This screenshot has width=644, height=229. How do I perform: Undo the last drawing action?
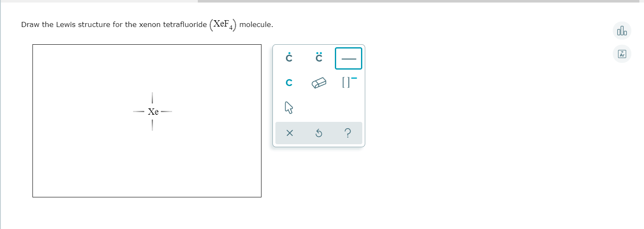[x=319, y=134]
